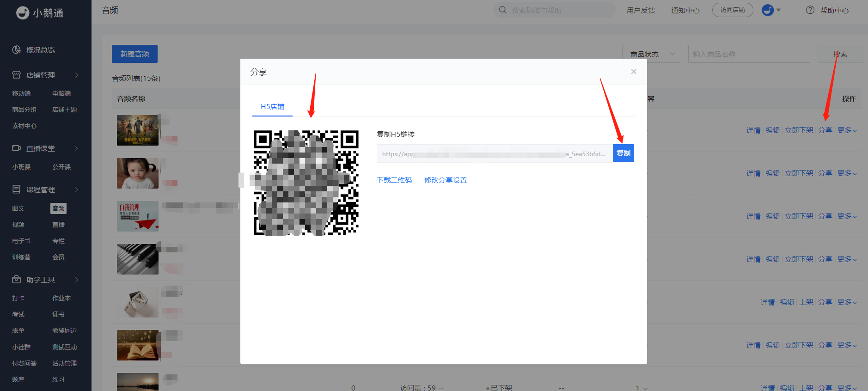868x391 pixels.
Task: Open 电子书 in the sidebar
Action: pos(21,241)
